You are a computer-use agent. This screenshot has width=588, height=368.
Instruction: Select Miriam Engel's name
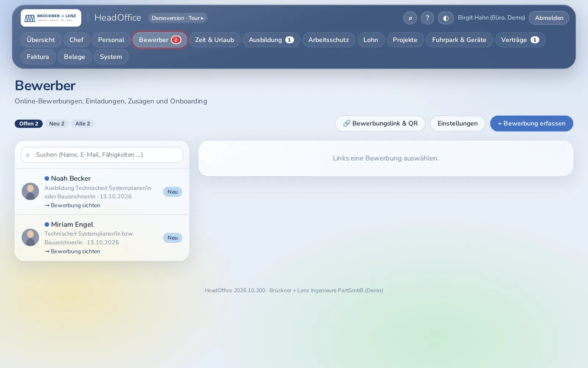[72, 224]
